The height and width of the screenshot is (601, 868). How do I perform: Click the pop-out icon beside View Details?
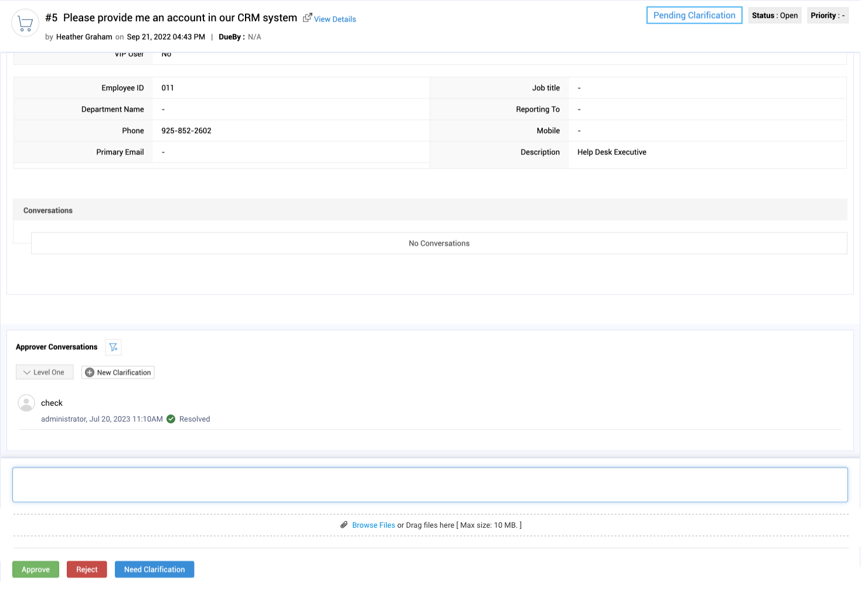click(307, 18)
